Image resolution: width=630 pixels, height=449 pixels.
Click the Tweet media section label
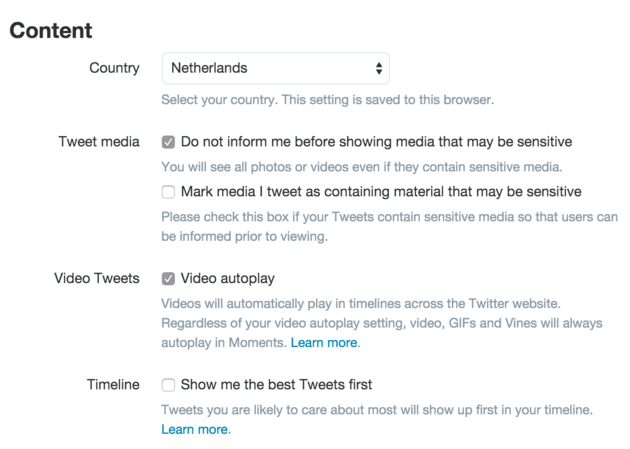[x=99, y=142]
